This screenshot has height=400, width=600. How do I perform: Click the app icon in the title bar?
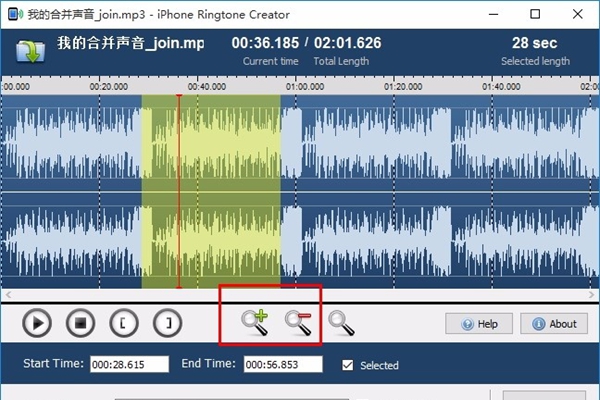pyautogui.click(x=15, y=14)
